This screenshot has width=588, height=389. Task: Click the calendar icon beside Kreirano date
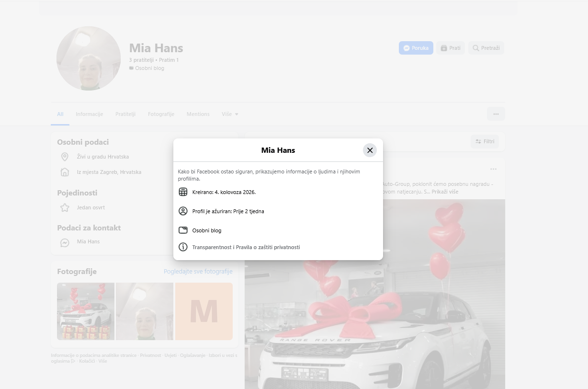click(182, 192)
